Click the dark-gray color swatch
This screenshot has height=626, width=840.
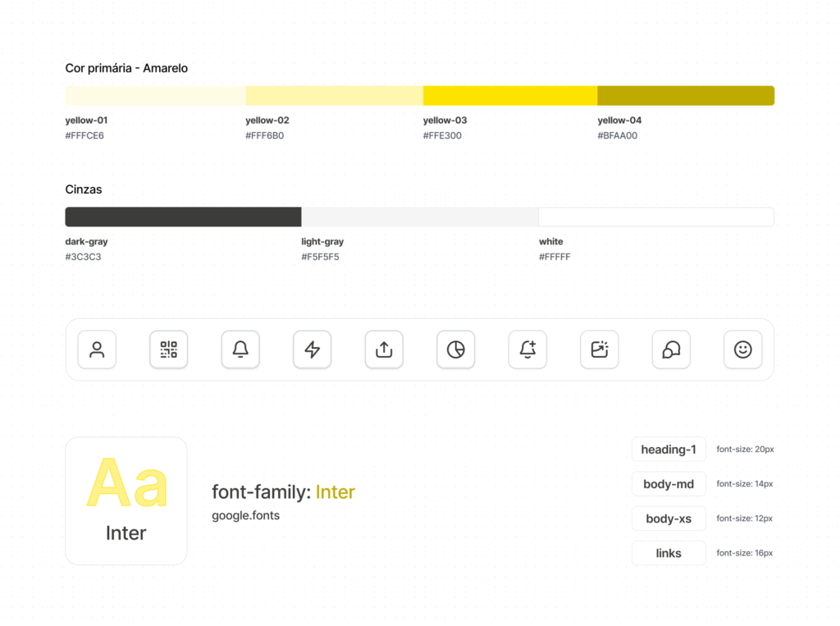183,217
